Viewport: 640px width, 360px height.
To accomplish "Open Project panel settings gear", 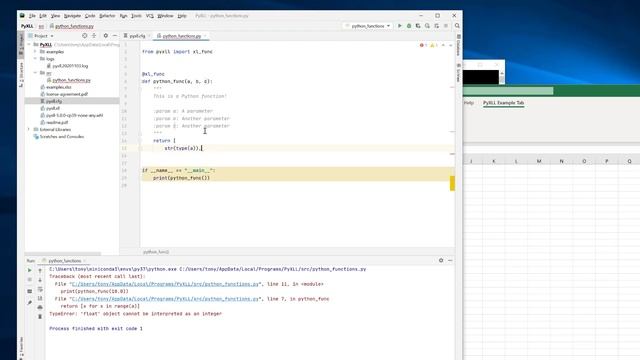I will click(106, 36).
